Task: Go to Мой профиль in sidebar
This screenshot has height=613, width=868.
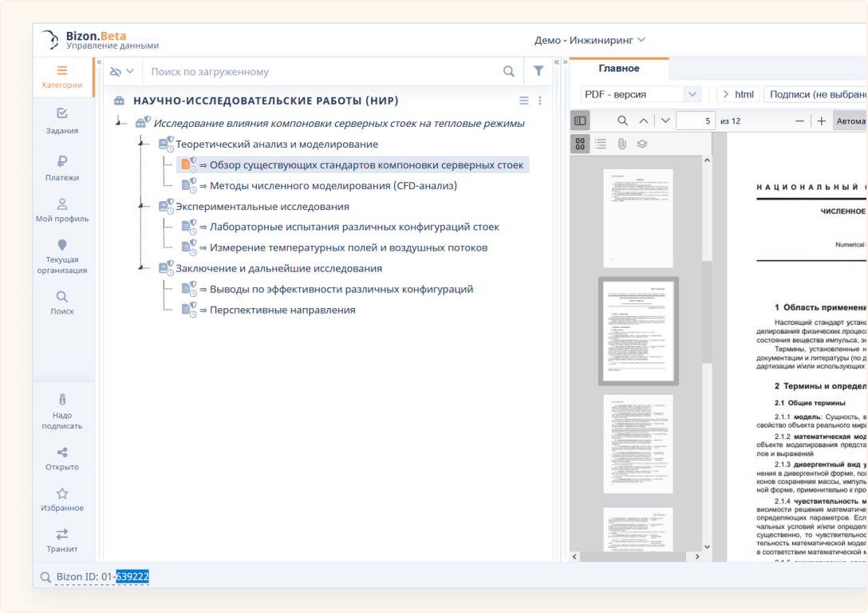Action: pyautogui.click(x=62, y=210)
